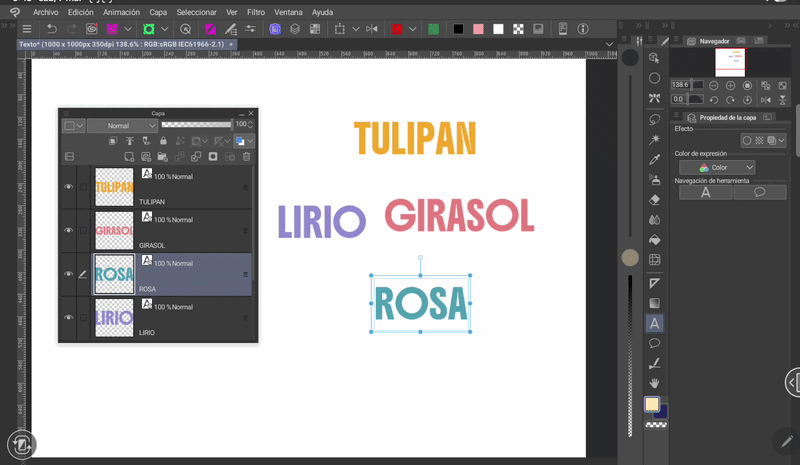Toggle visibility of the LIRIO layer
The height and width of the screenshot is (465, 800).
(x=68, y=317)
